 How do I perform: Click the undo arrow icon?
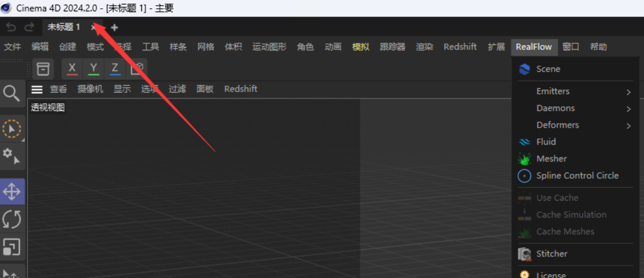(x=11, y=27)
